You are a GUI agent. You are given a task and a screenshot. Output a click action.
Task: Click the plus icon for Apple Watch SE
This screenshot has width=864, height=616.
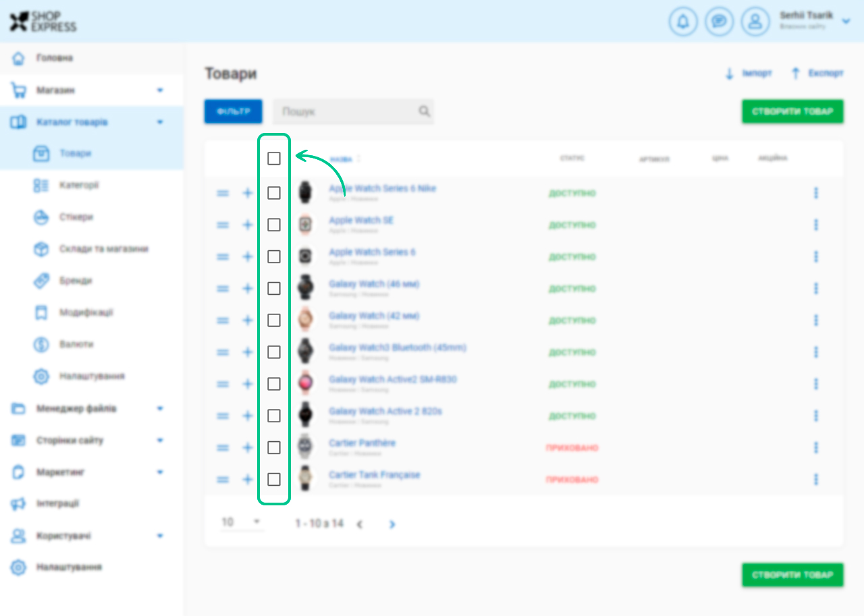tap(247, 225)
